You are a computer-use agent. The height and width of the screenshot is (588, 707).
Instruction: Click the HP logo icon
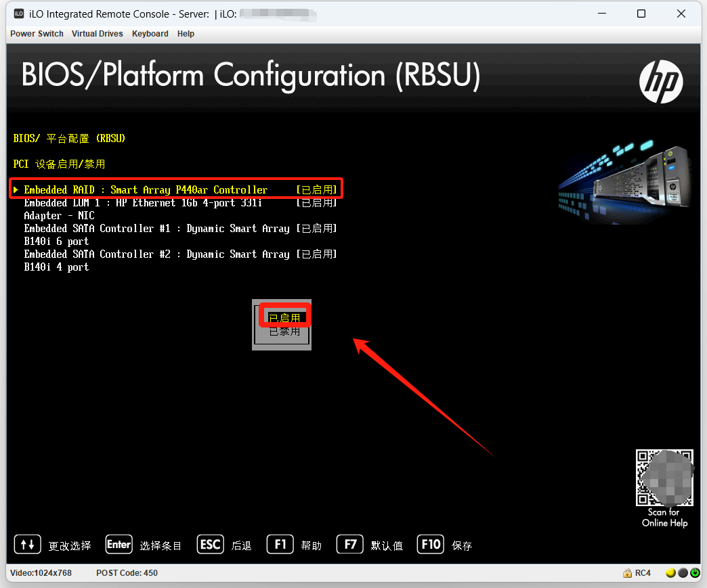(661, 83)
